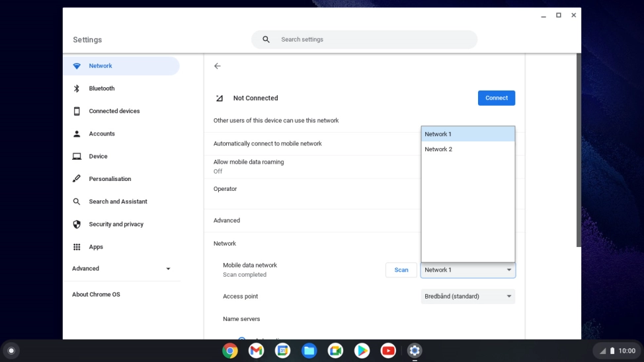
Task: Launch Google Chrome from the shelf
Action: (230, 351)
